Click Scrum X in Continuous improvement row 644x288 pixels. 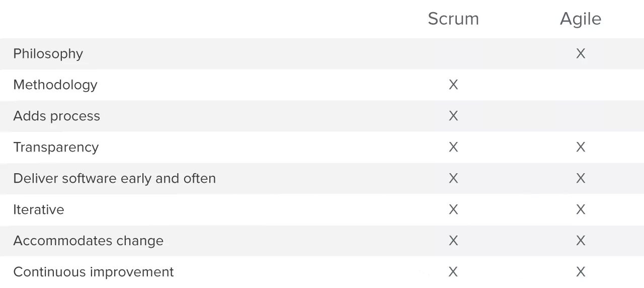point(453,272)
